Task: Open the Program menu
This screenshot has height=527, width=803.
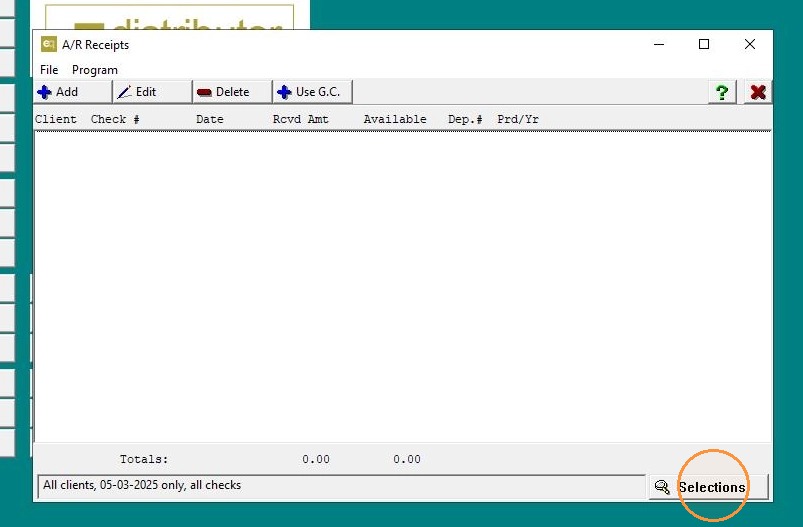Action: 95,70
